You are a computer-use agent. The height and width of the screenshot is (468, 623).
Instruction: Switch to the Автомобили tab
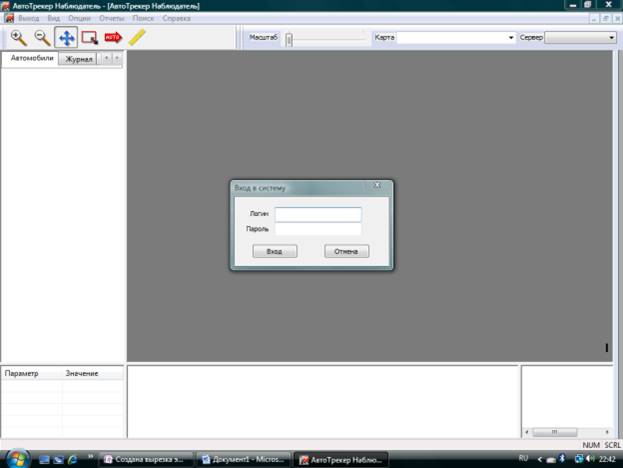(32, 58)
